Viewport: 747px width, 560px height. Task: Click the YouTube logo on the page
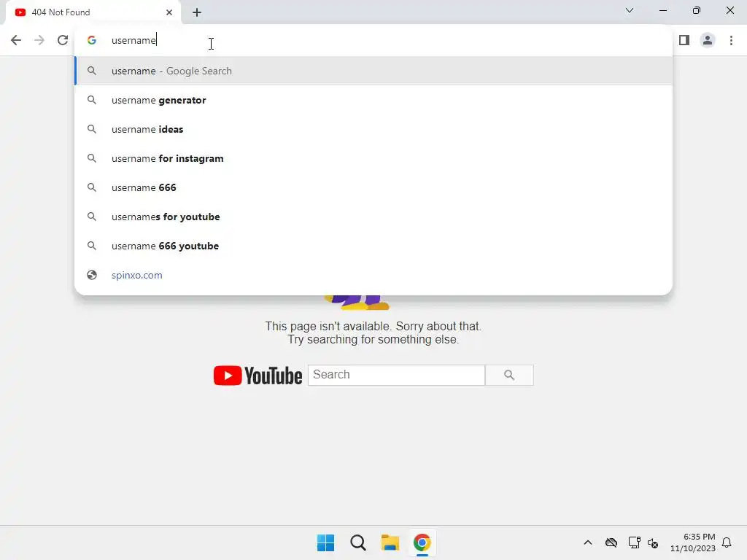(x=258, y=376)
